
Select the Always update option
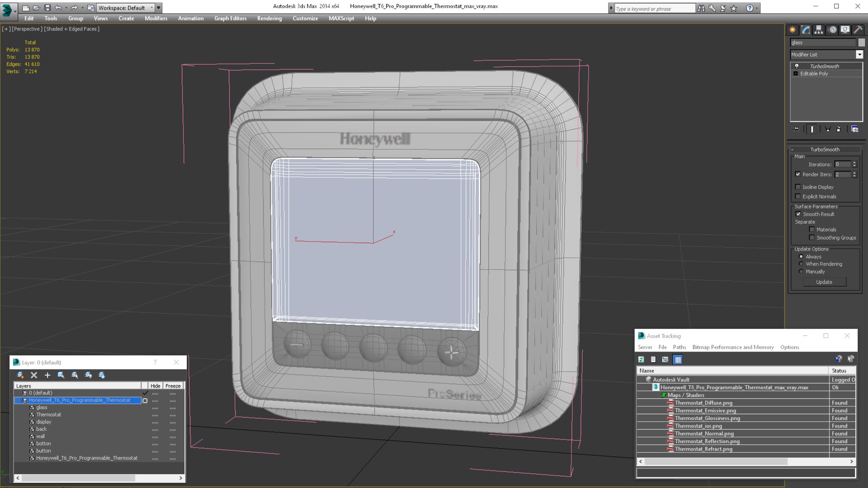[801, 257]
